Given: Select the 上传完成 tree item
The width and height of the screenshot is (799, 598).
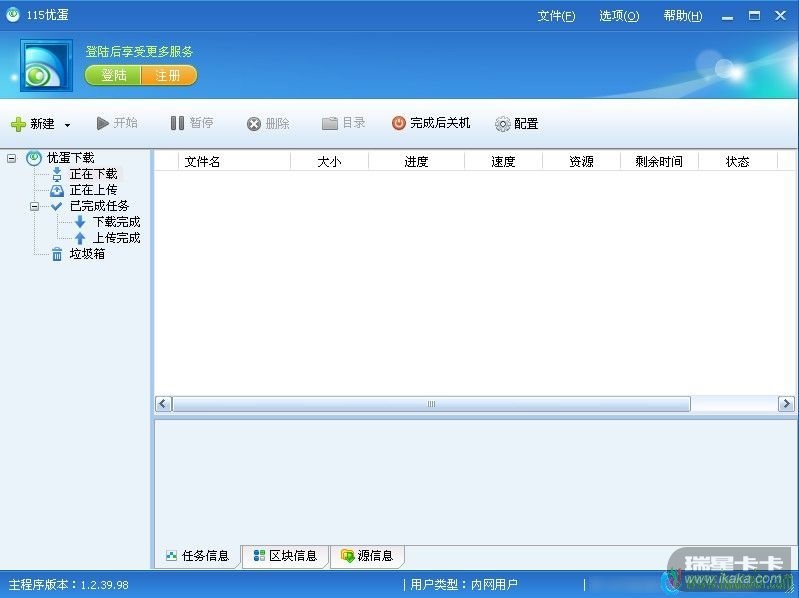Looking at the screenshot, I should [117, 238].
